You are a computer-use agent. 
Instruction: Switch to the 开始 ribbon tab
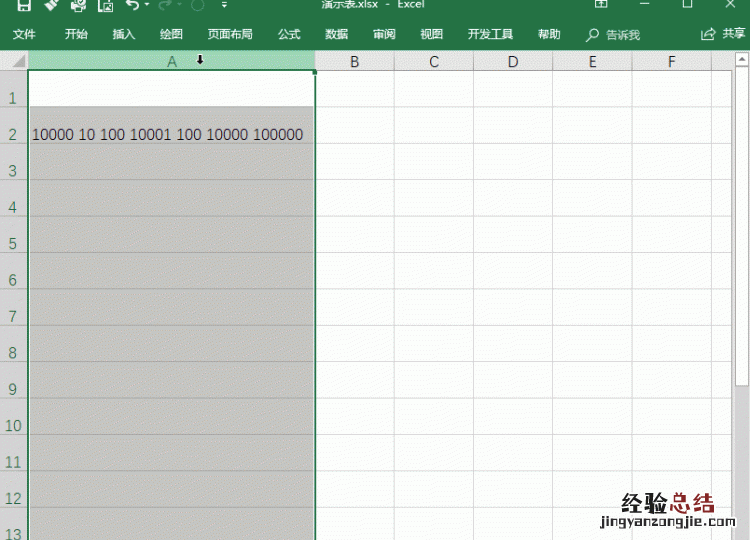[76, 34]
